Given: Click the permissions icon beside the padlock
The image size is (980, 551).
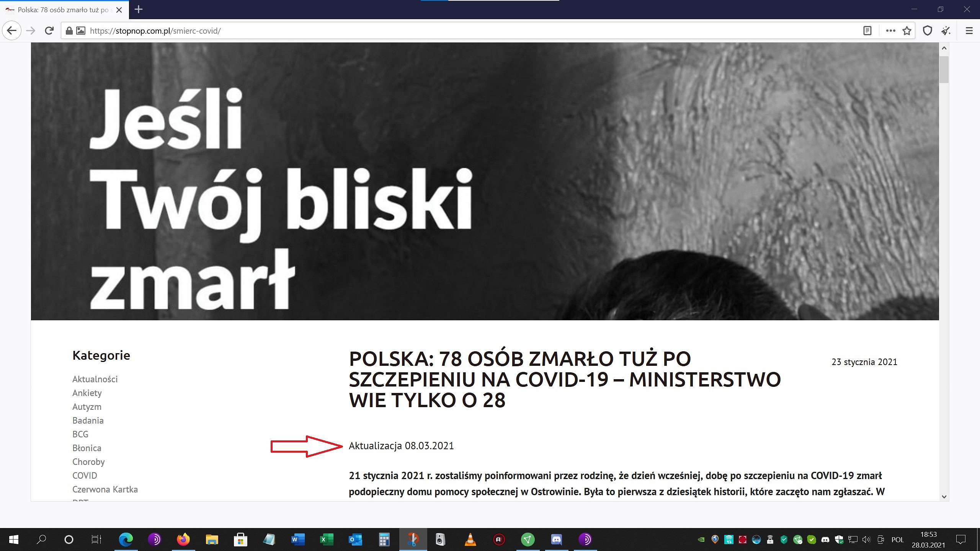Looking at the screenshot, I should (x=81, y=31).
